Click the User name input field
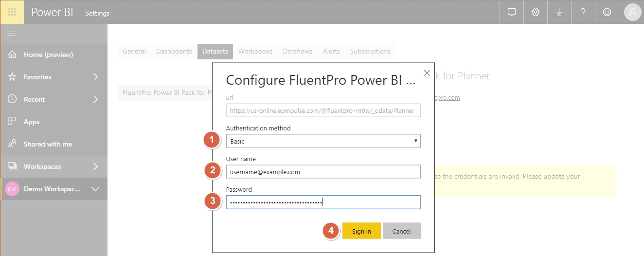 (x=323, y=172)
